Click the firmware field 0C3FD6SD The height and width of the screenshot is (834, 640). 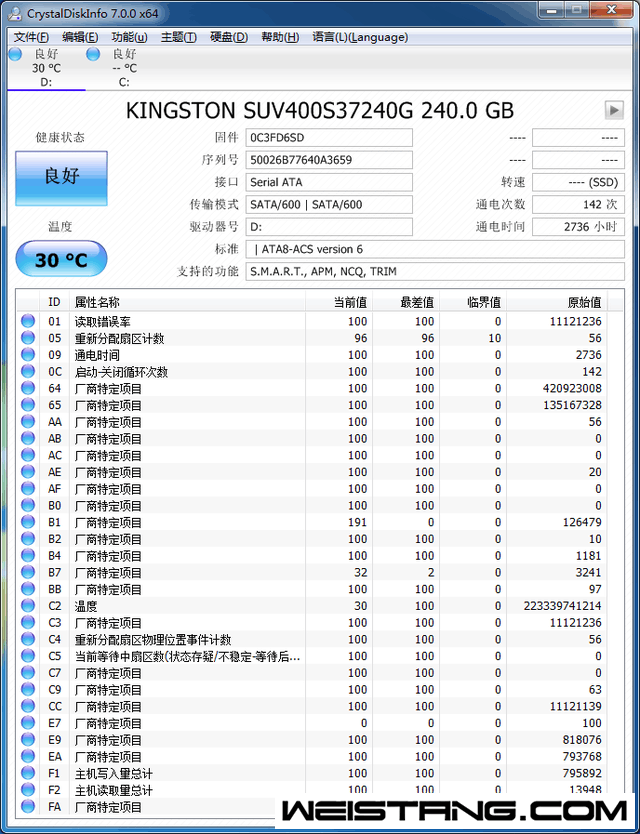click(x=329, y=138)
